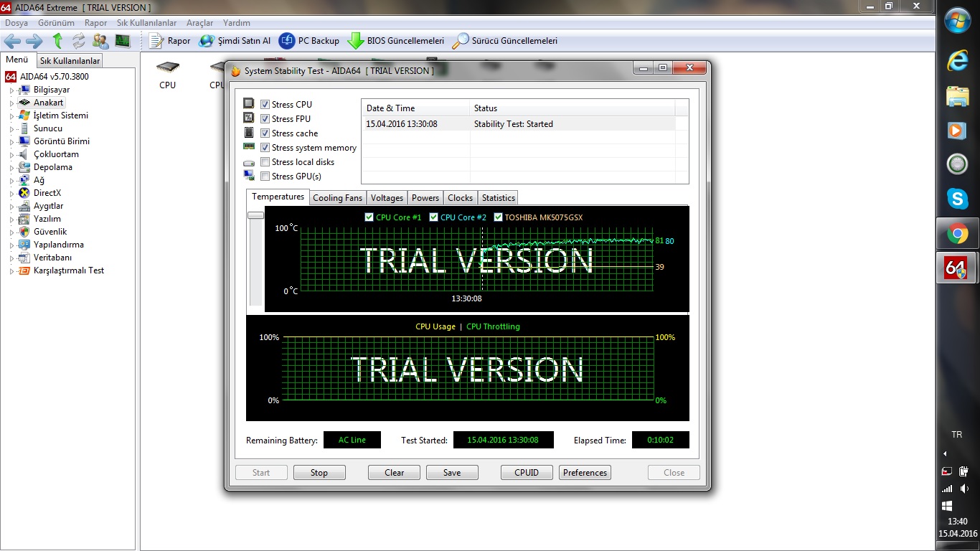Select the Anakart tree node
Viewport: 980px width, 551px height.
tap(48, 103)
